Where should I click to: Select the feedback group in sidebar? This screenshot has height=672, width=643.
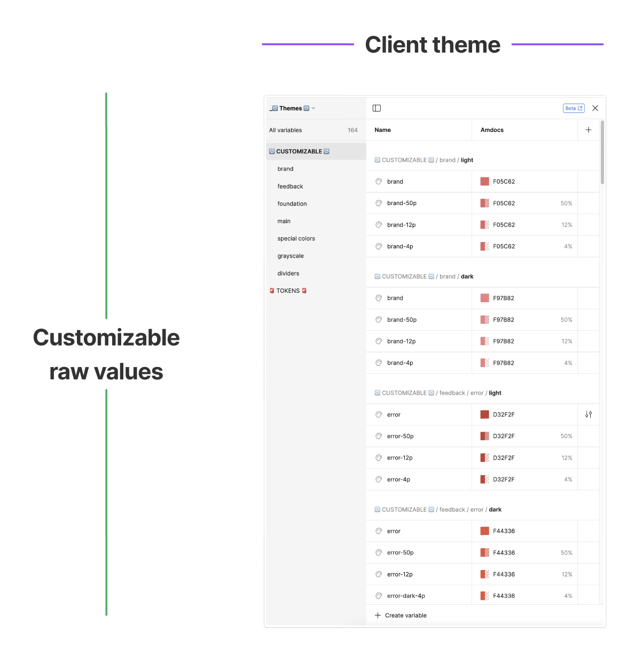[290, 186]
